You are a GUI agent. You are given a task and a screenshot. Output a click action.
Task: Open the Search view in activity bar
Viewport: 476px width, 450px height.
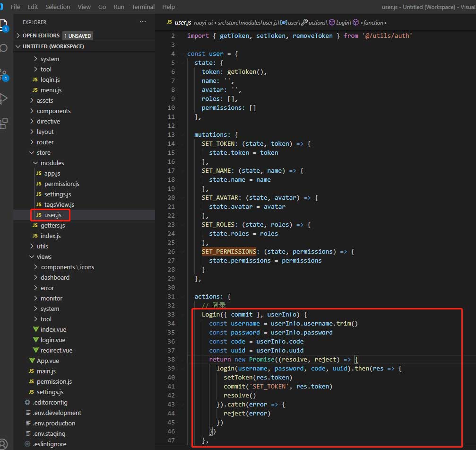click(x=4, y=48)
